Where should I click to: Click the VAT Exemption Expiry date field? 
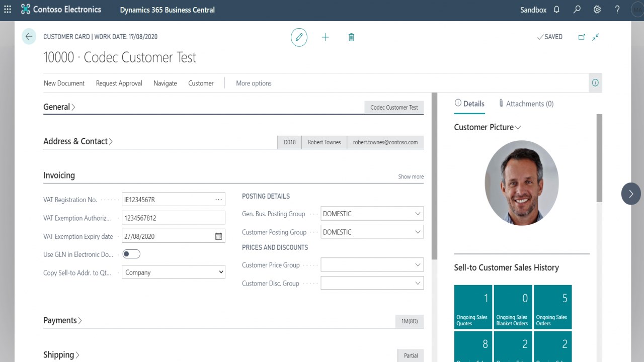point(174,236)
